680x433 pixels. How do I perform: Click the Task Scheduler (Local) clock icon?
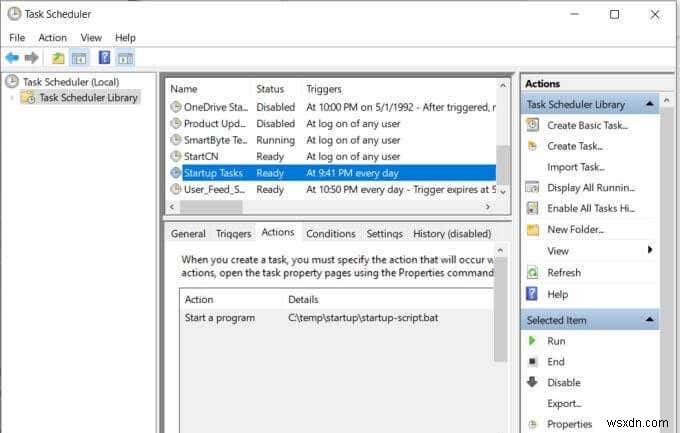tap(12, 82)
